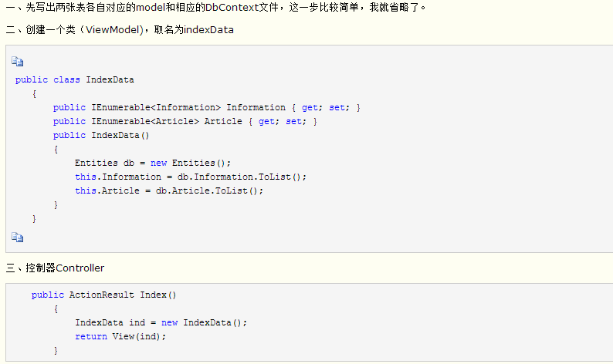Click the step one heading mentioning DbContext
This screenshot has width=613, height=364.
pos(216,7)
